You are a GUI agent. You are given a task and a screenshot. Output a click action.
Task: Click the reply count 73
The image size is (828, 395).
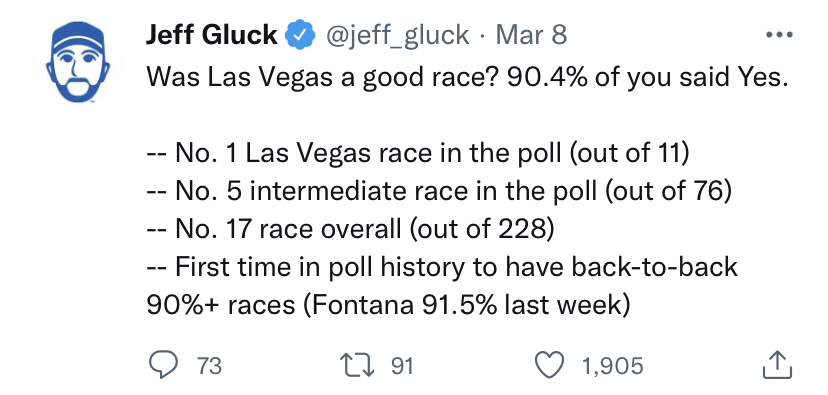[x=209, y=366]
